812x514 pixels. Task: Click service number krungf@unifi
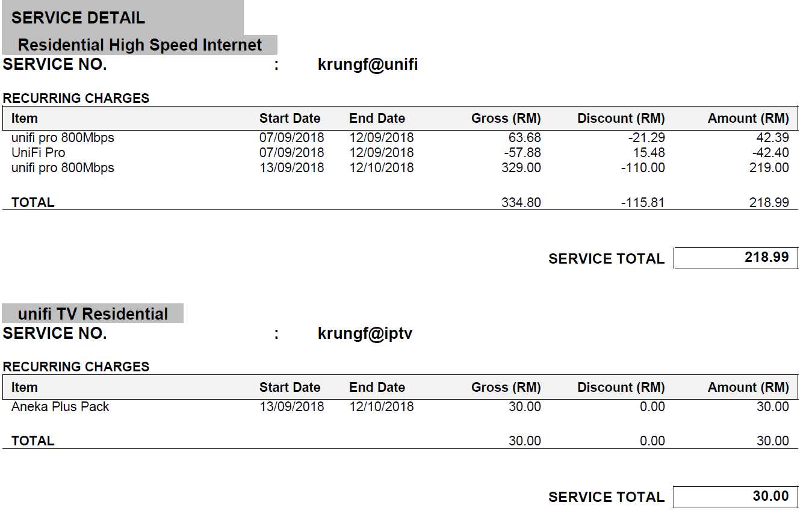pyautogui.click(x=368, y=65)
